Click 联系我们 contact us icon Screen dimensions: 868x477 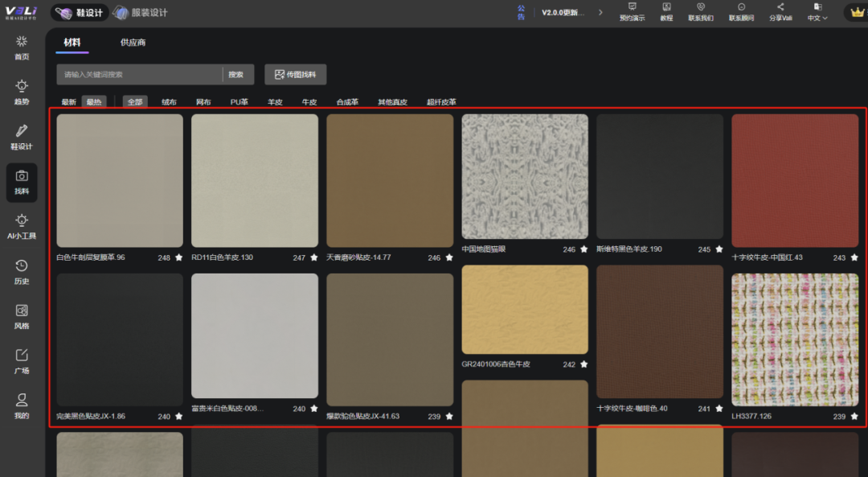click(x=701, y=12)
